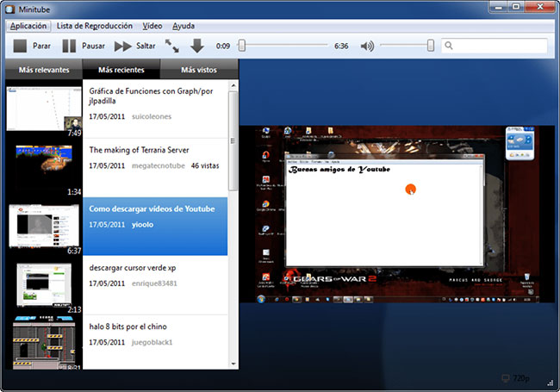Click the playlist scrollbar thumb

tap(233, 141)
